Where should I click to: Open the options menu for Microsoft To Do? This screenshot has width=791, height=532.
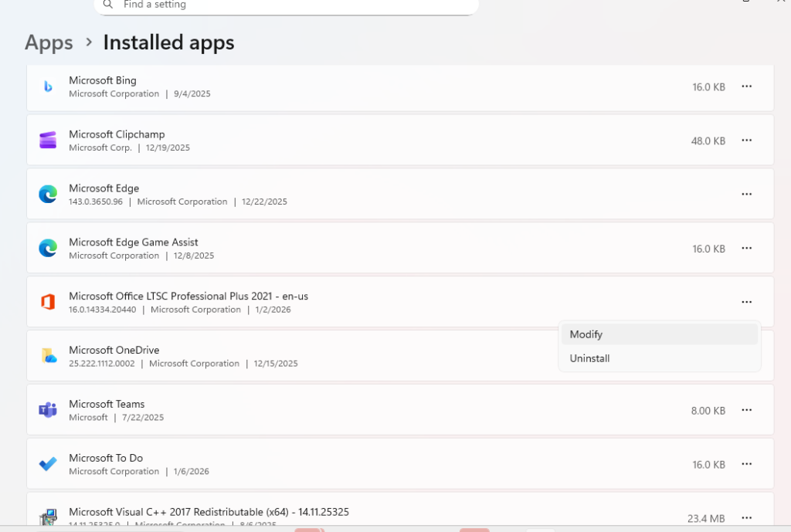pos(746,463)
